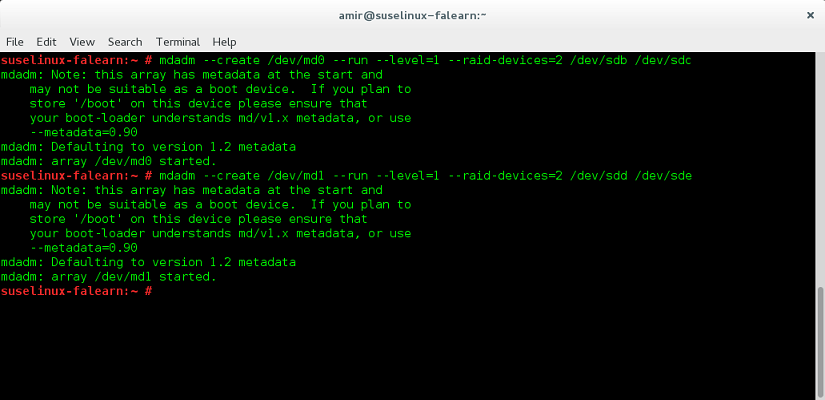Click /dev/sdb in the first command
The width and height of the screenshot is (825, 400).
point(597,61)
